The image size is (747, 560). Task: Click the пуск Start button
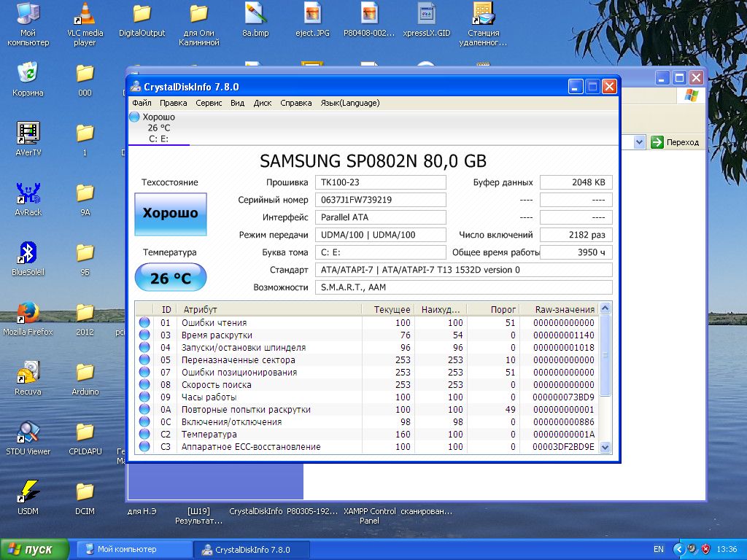(34, 549)
